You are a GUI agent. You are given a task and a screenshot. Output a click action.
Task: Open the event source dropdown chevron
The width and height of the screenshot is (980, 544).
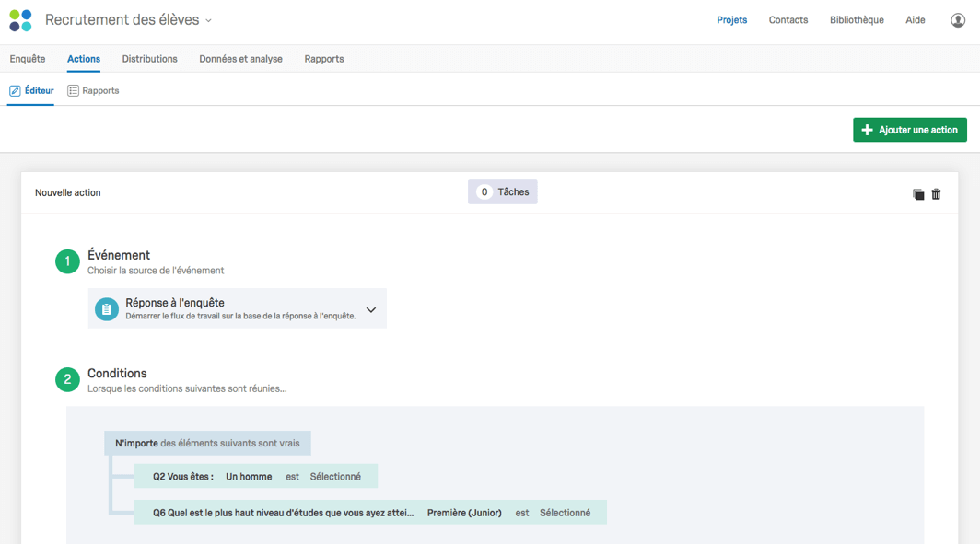click(x=371, y=310)
